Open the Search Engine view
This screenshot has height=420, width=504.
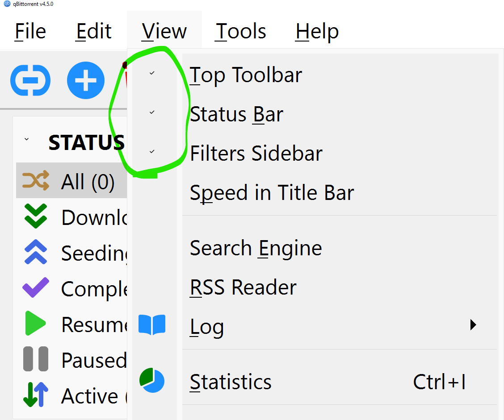[x=256, y=248]
